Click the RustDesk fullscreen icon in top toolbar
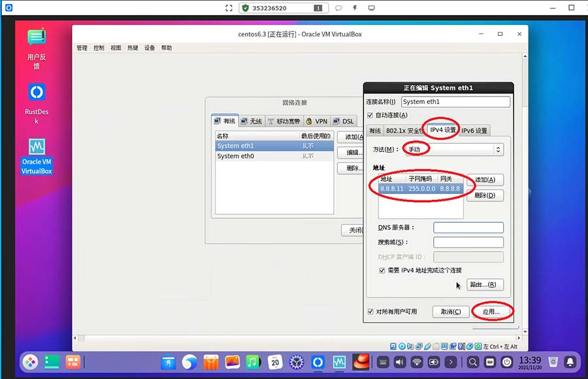 tap(229, 8)
